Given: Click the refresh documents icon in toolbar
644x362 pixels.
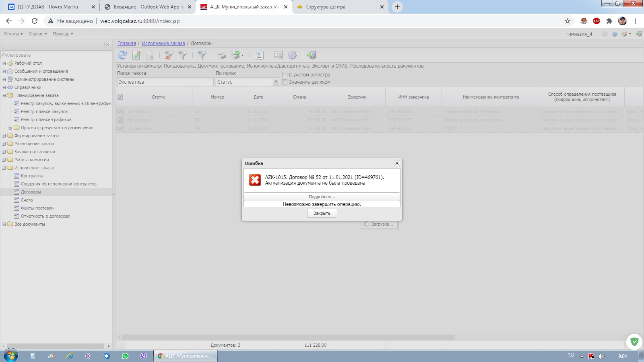Looking at the screenshot, I should pyautogui.click(x=122, y=55).
